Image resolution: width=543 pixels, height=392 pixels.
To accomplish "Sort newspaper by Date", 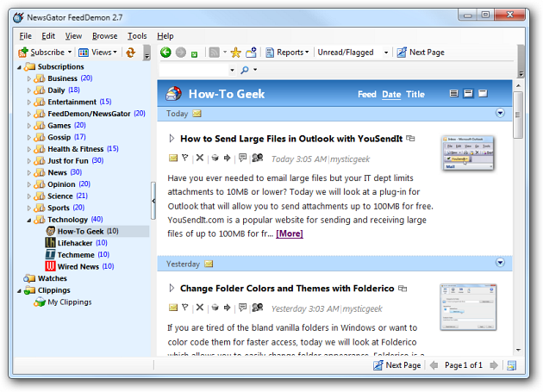I will tap(391, 95).
